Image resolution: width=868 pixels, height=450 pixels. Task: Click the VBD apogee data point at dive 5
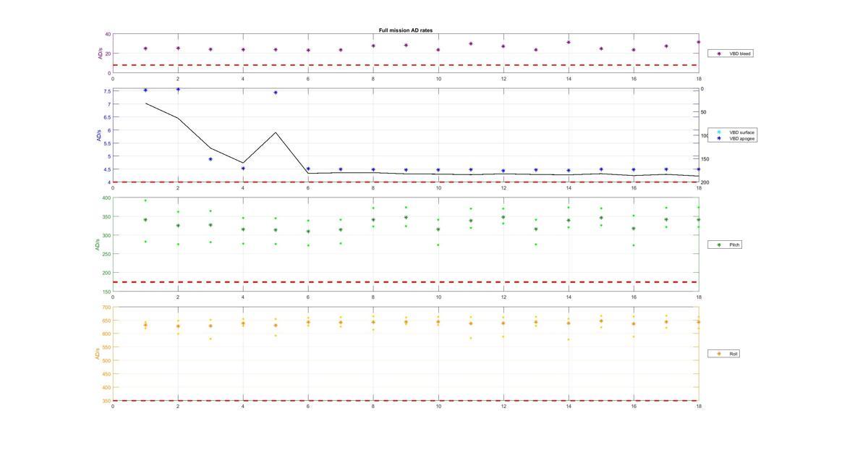click(276, 93)
